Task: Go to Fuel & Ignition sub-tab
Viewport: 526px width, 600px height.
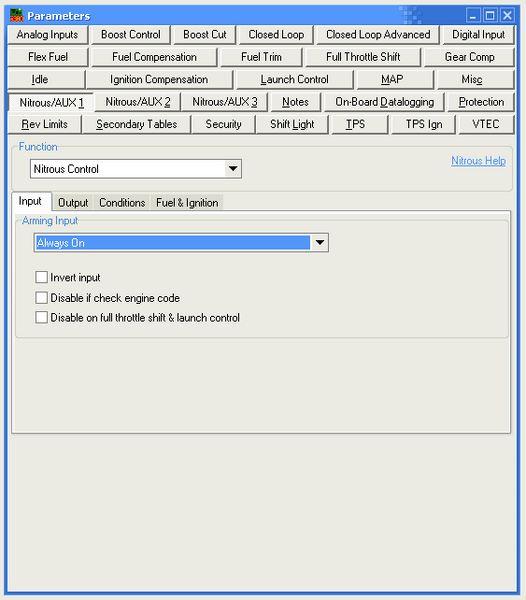Action: tap(187, 202)
